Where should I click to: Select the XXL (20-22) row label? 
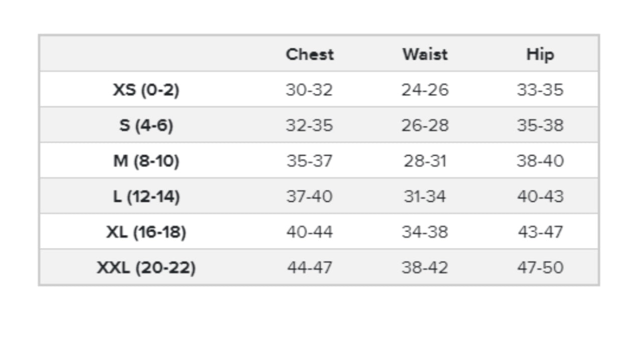[146, 268]
